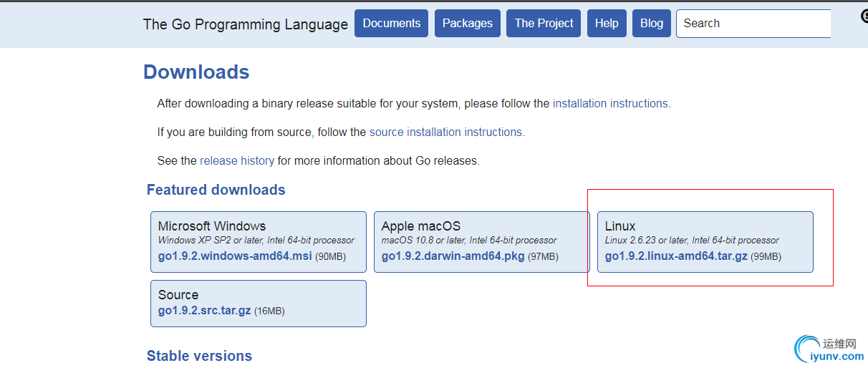This screenshot has width=868, height=368.
Task: Open the installation instructions link
Action: tap(610, 104)
